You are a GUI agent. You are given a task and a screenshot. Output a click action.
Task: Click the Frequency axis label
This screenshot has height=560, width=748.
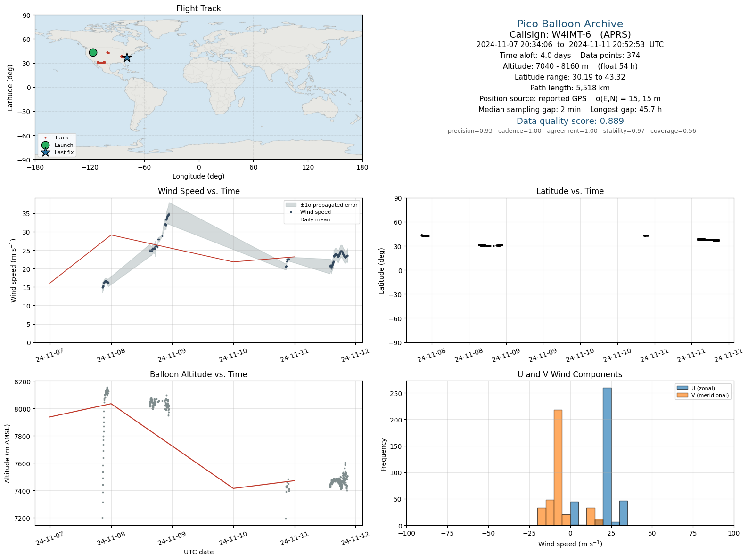coord(384,454)
